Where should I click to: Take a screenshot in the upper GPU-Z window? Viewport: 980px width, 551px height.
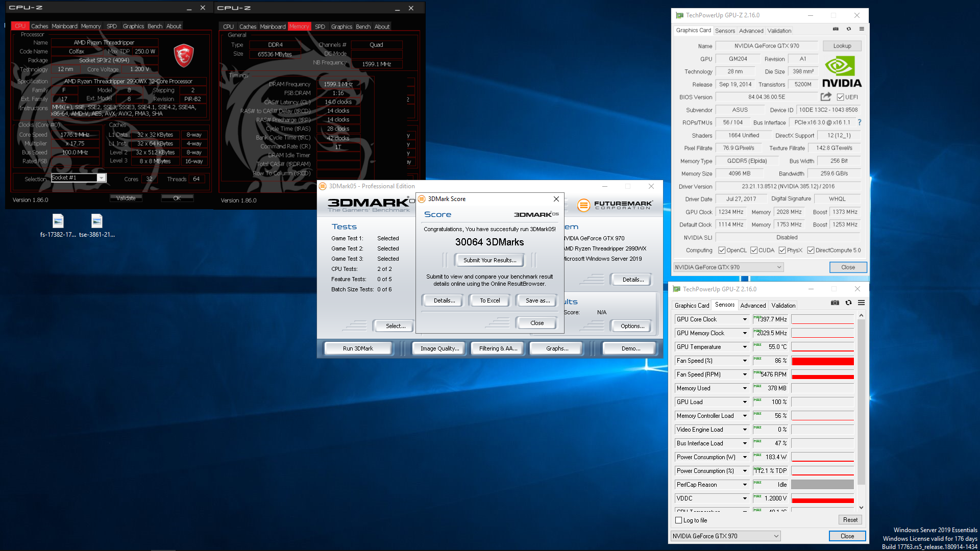pos(836,29)
